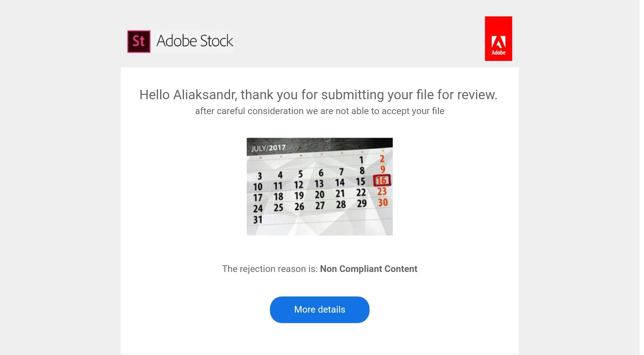Click the Hello Aliaksandr greeting heading
This screenshot has width=644, height=355.
coord(318,95)
